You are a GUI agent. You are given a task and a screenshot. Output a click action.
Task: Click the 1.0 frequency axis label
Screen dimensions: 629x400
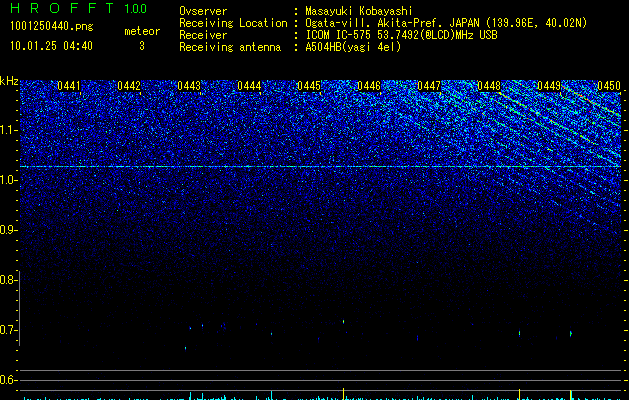8,180
